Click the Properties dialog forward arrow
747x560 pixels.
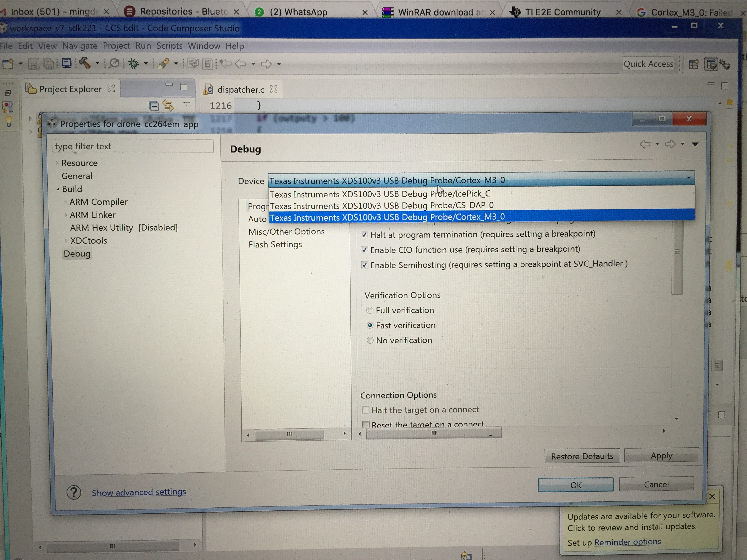[670, 144]
